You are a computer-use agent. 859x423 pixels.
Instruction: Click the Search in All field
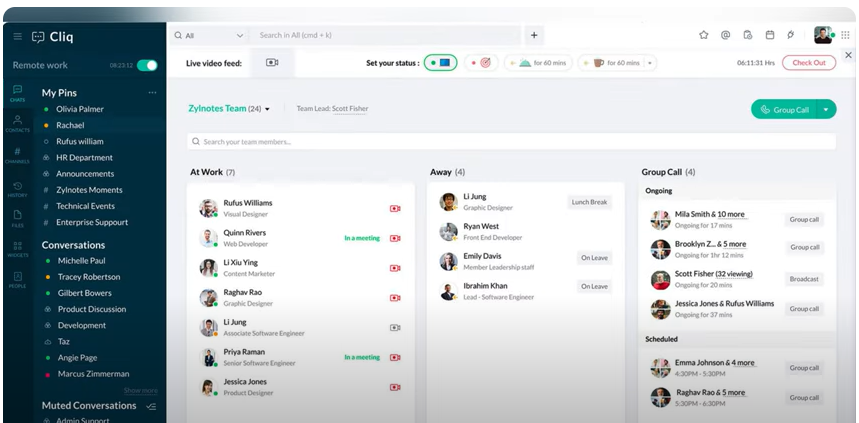point(386,35)
